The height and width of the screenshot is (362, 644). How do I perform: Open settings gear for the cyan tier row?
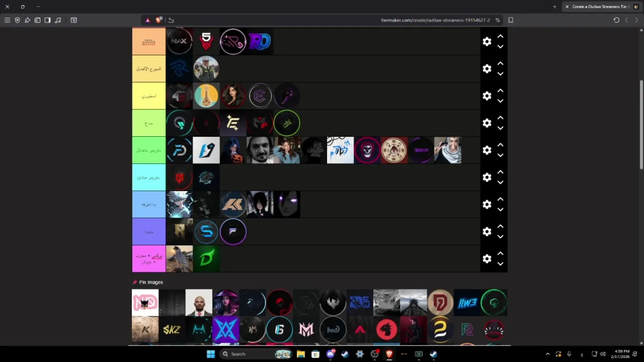pyautogui.click(x=487, y=177)
